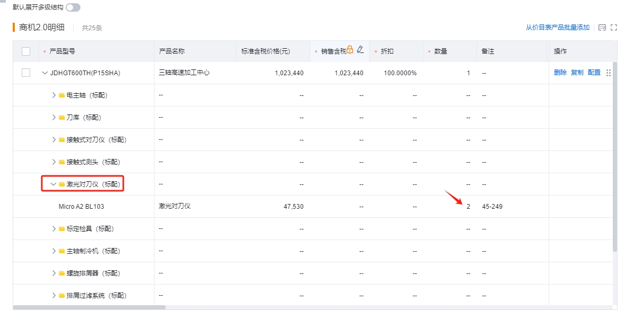
Task: Click the 100.0000% discount cell
Action: pyautogui.click(x=400, y=73)
